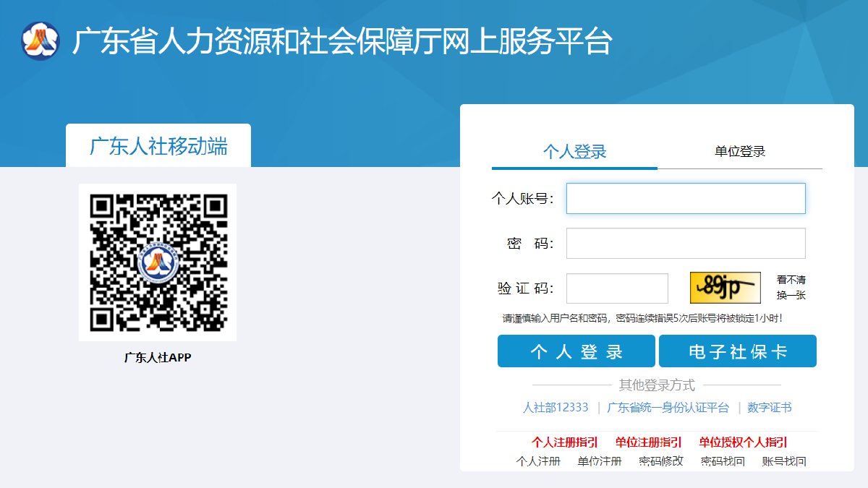The height and width of the screenshot is (488, 868).
Task: Open the 人社部12333 login link
Action: point(556,407)
